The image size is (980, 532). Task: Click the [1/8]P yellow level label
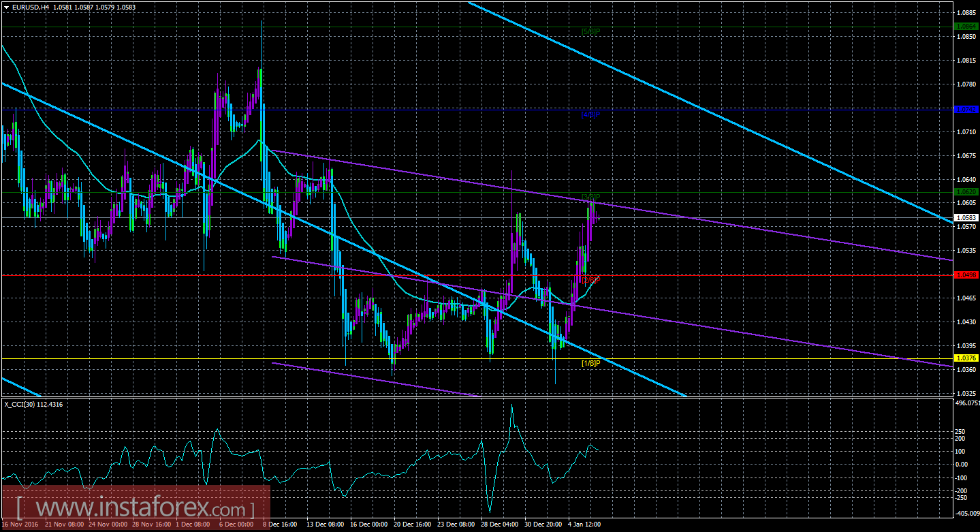click(x=590, y=363)
